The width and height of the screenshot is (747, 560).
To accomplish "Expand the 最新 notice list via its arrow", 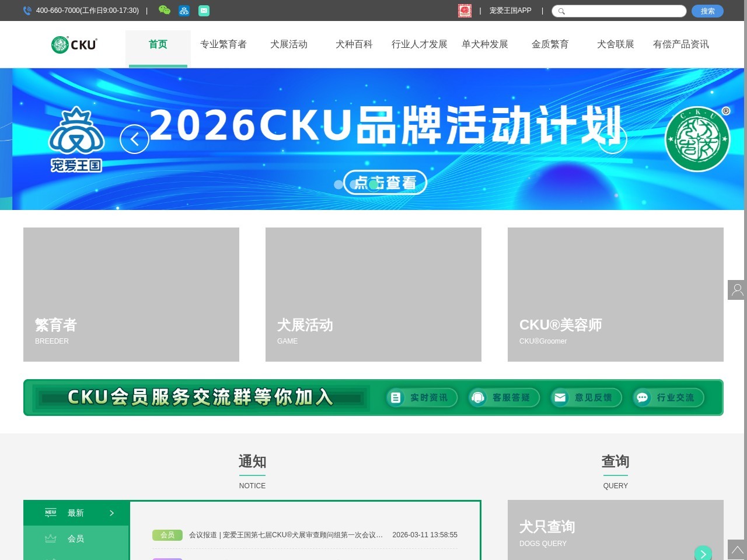I will click(111, 513).
